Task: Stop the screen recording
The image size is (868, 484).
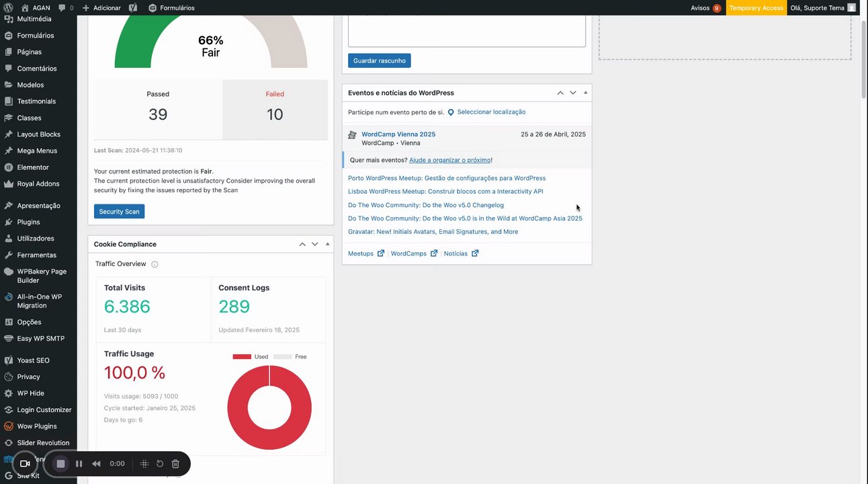Action: point(60,464)
